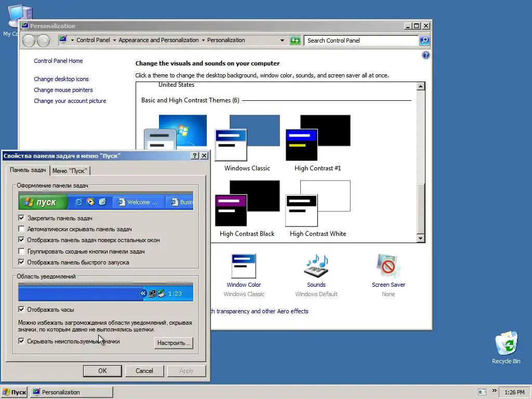The height and width of the screenshot is (399, 532).
Task: Click the theme list scrollbar thumb
Action: (420, 208)
